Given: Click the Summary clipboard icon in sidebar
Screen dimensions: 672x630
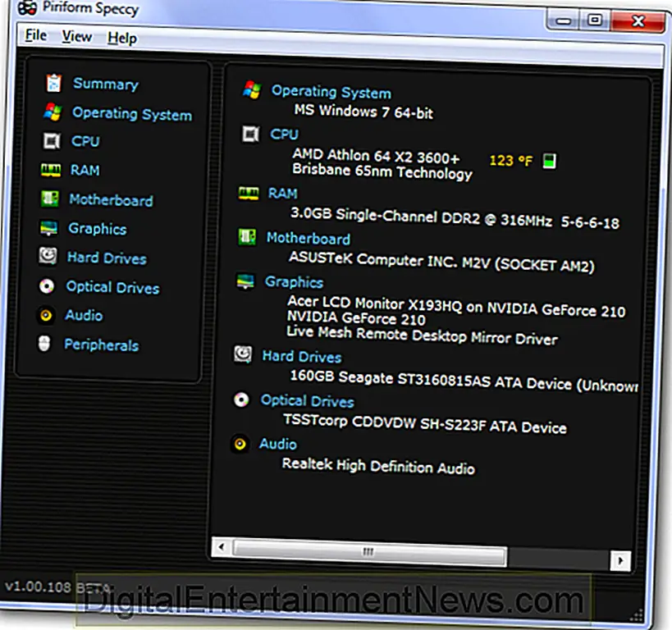Looking at the screenshot, I should (x=54, y=83).
